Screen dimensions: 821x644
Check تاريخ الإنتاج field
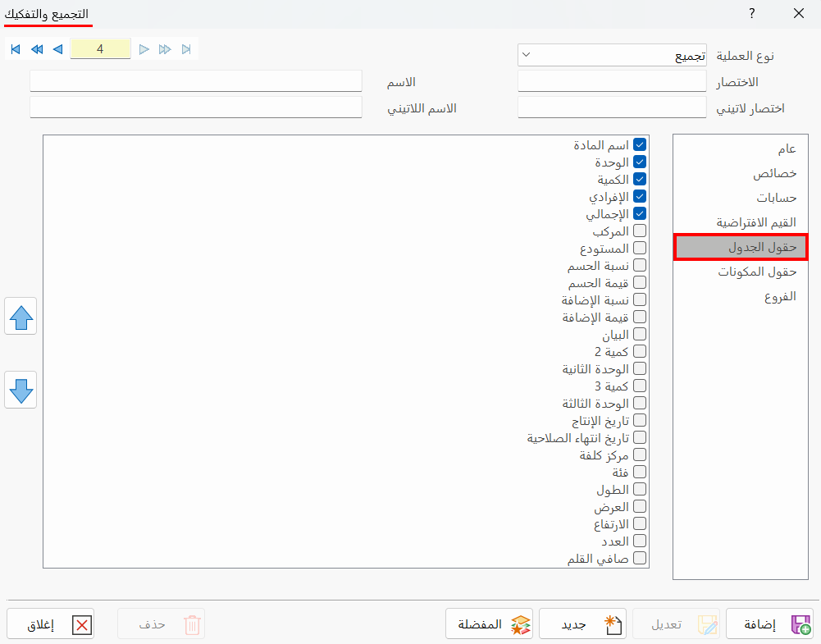pyautogui.click(x=639, y=420)
